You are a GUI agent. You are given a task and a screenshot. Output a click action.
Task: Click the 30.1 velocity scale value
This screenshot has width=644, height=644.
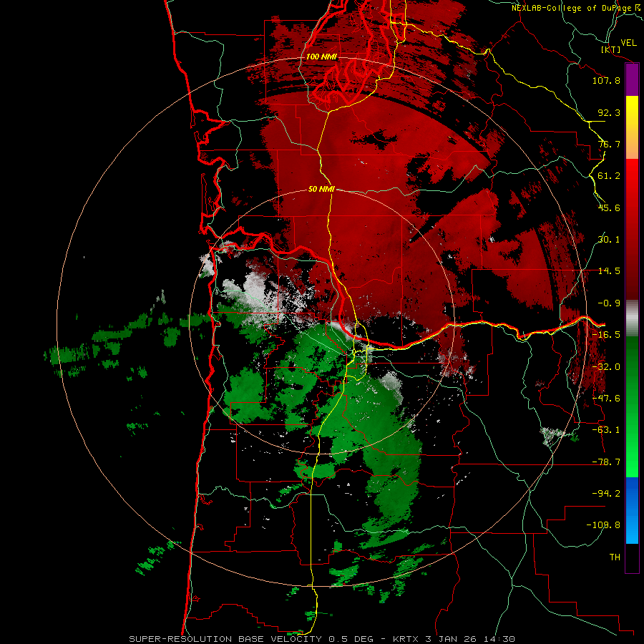[x=609, y=240]
